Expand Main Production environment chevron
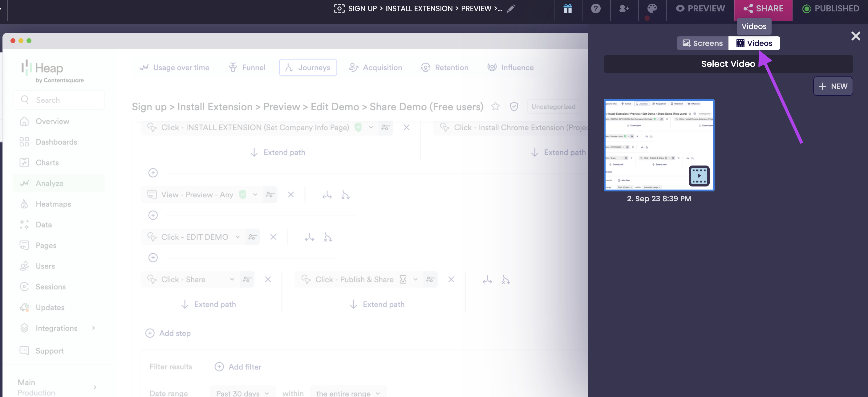 [95, 387]
